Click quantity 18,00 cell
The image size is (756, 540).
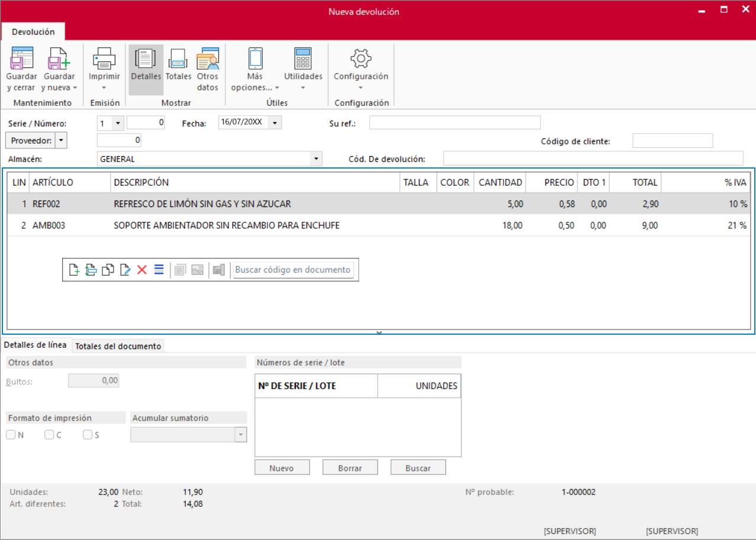[500, 225]
